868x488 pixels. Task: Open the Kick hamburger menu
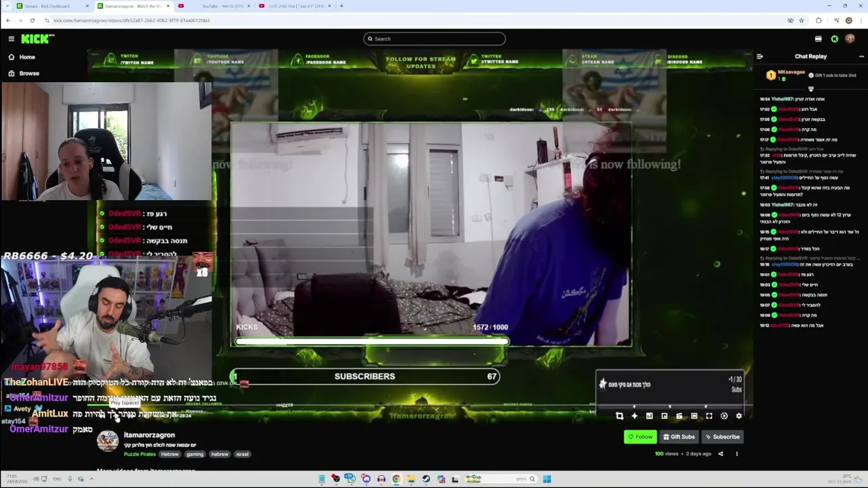click(x=11, y=39)
